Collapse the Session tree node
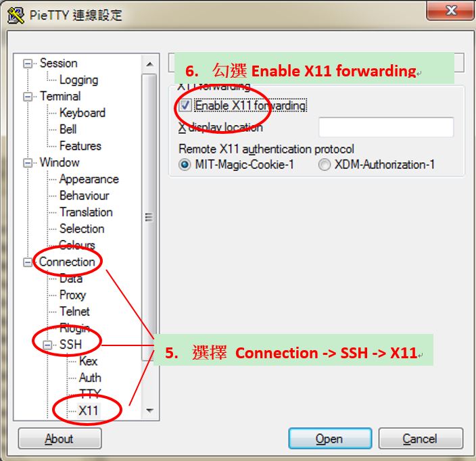476x461 pixels. pos(28,64)
